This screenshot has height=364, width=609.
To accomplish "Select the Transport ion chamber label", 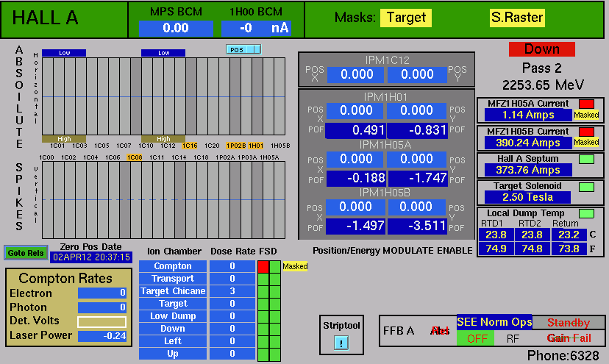I will [x=173, y=279].
